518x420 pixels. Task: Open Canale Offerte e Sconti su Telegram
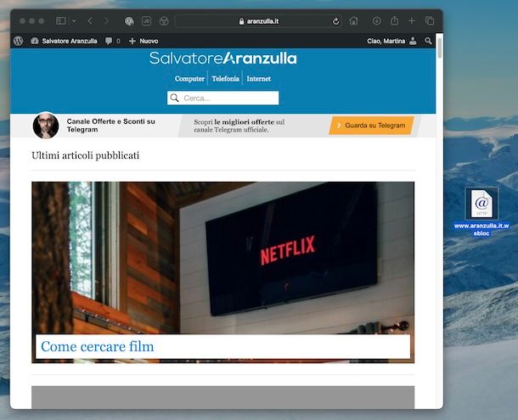pos(110,126)
